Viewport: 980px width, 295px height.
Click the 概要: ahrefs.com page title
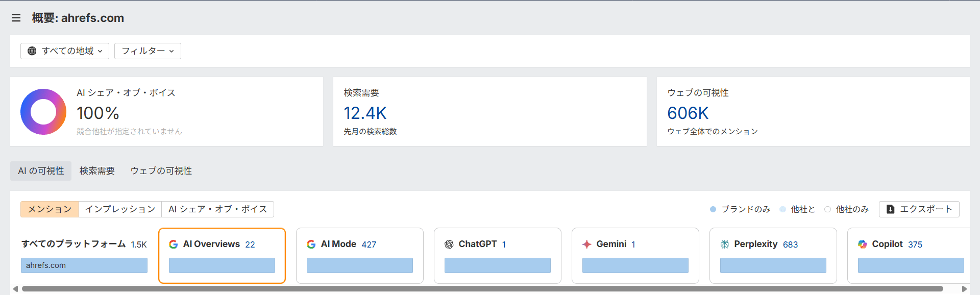coord(78,18)
